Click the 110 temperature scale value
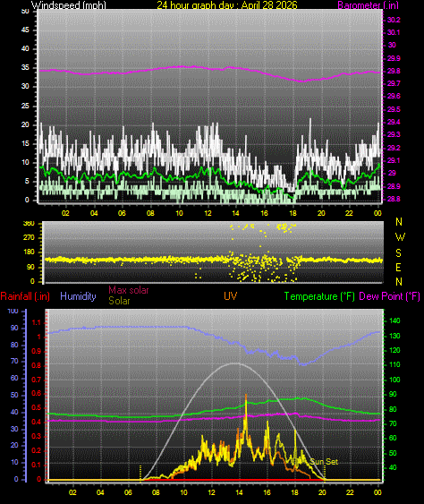The height and width of the screenshot is (504, 424). 394,364
